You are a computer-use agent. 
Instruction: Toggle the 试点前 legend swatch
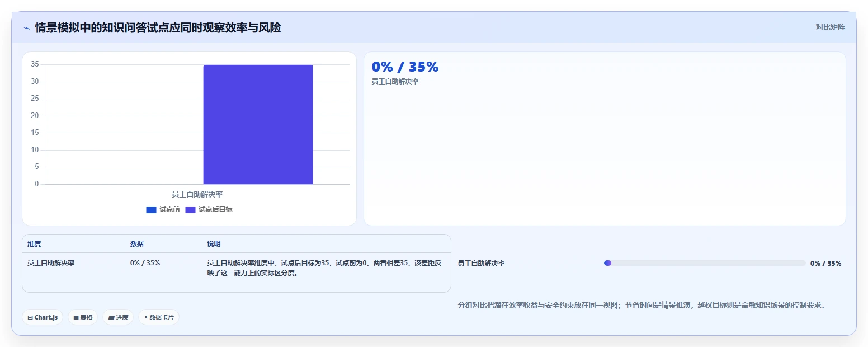(151, 210)
